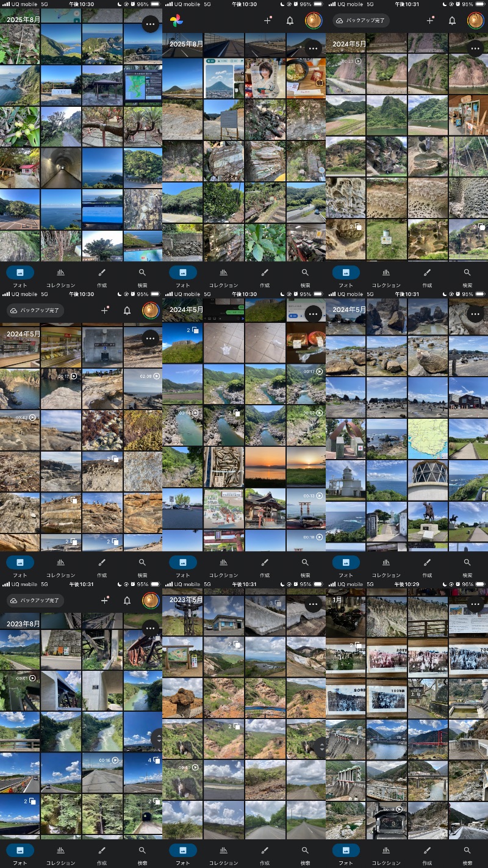488x868 pixels.
Task: Tap the バックアップ完了 chip above the 2023年8月 header
Action: 35,600
